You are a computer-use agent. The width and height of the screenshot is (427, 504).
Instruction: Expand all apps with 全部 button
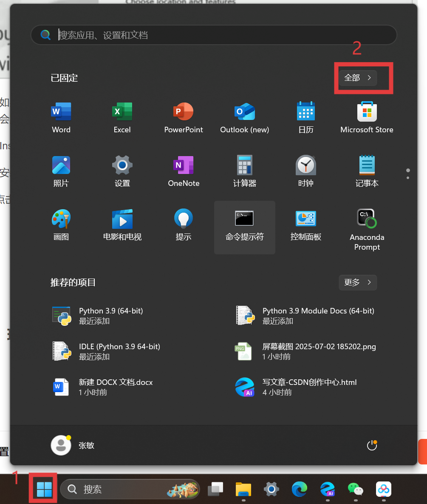tap(358, 78)
